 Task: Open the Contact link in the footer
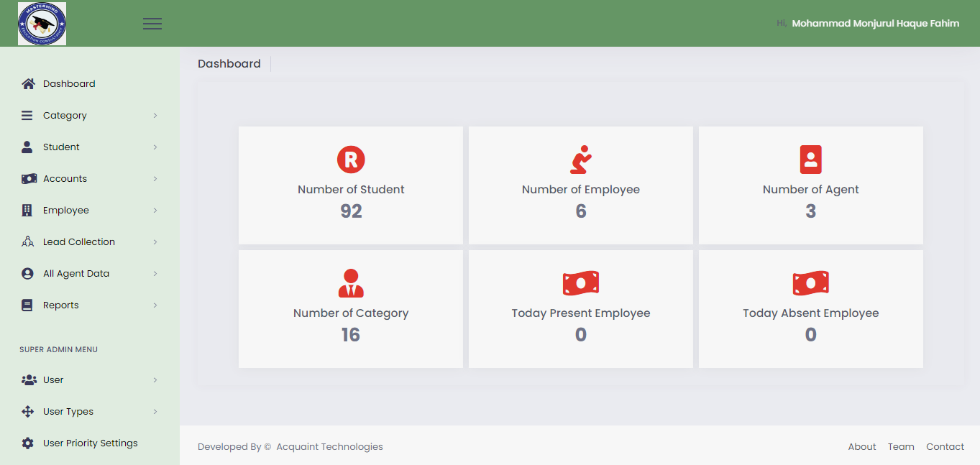(945, 446)
